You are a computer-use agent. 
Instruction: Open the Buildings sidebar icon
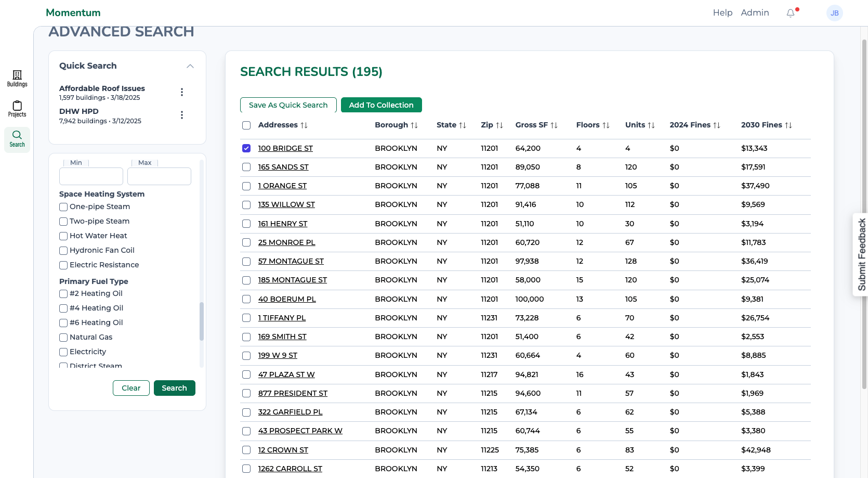pyautogui.click(x=17, y=79)
